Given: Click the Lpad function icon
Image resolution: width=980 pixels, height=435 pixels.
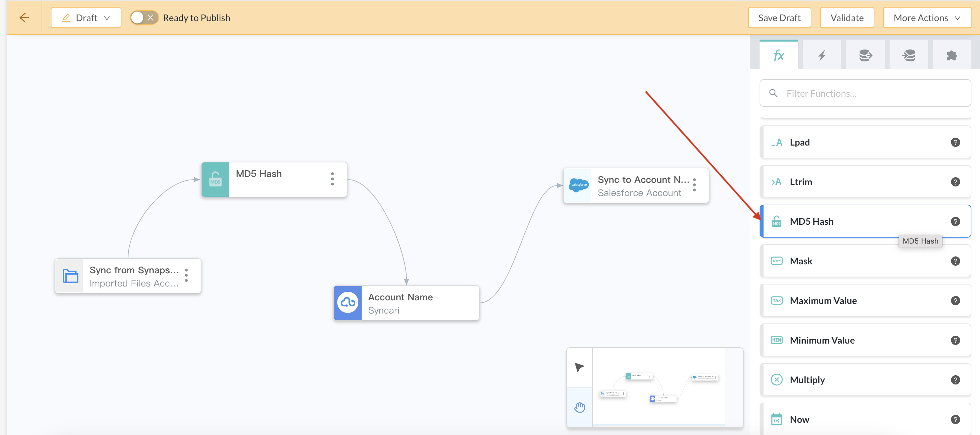Looking at the screenshot, I should [x=776, y=142].
